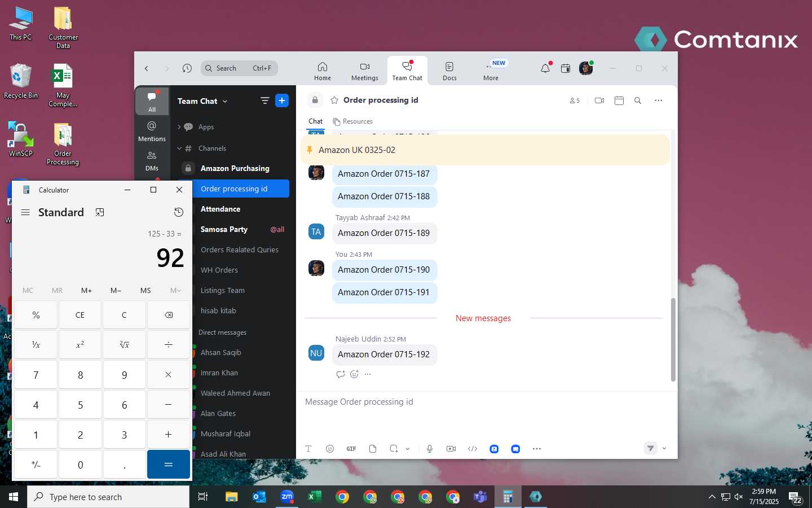This screenshot has width=812, height=508.
Task: Open the Team Chat dropdown header
Action: click(x=202, y=101)
